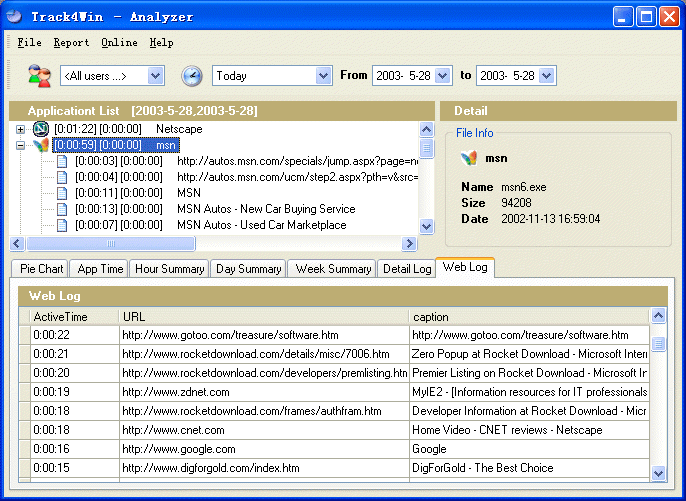Click ActiveTime 0:00:22 cell
Screen dimensions: 686x501
click(74, 335)
